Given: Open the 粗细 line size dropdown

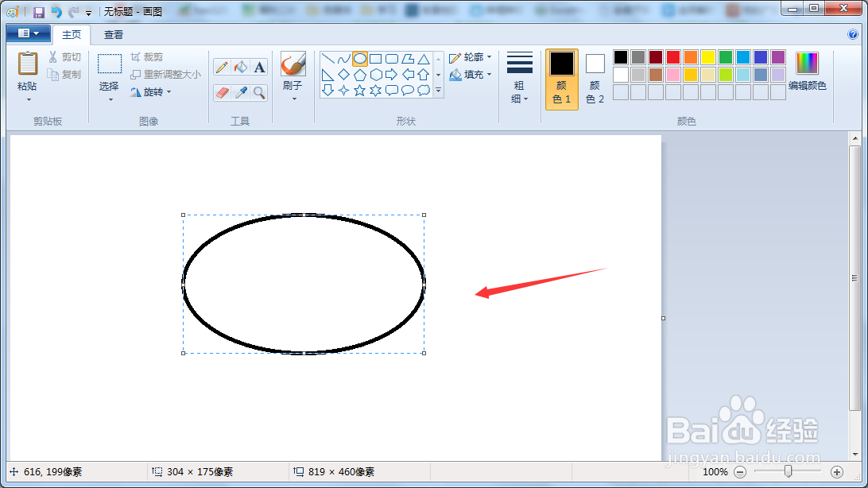Looking at the screenshot, I should click(x=519, y=77).
